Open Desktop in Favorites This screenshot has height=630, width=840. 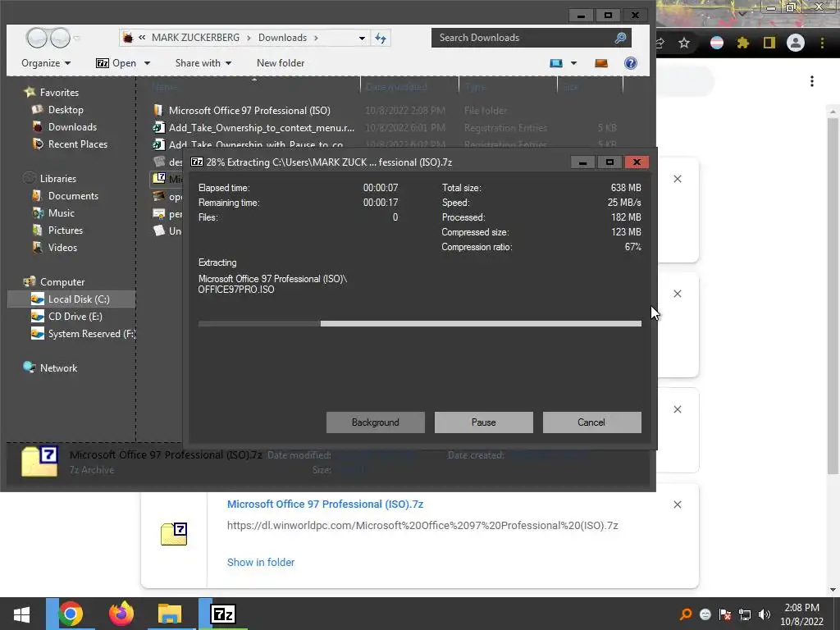click(66, 109)
